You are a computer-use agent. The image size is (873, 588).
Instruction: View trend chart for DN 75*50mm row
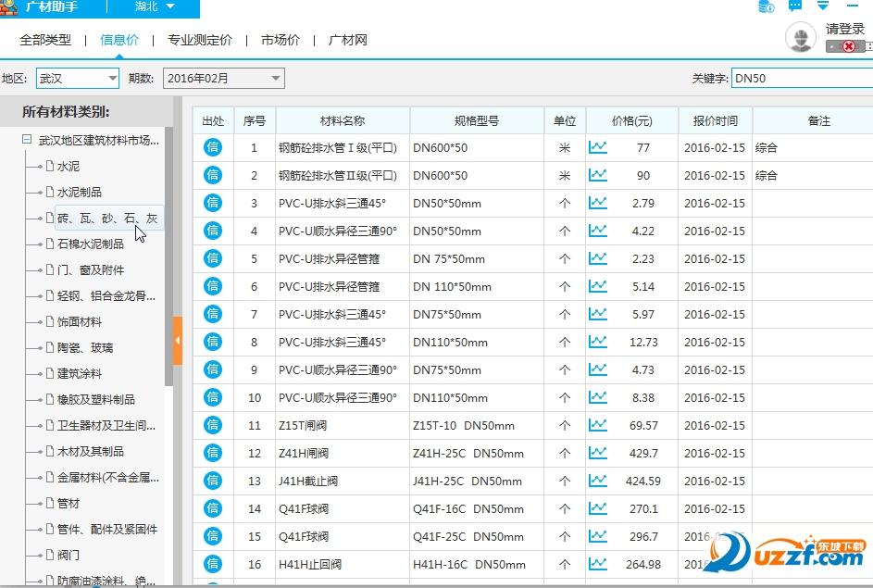[597, 258]
